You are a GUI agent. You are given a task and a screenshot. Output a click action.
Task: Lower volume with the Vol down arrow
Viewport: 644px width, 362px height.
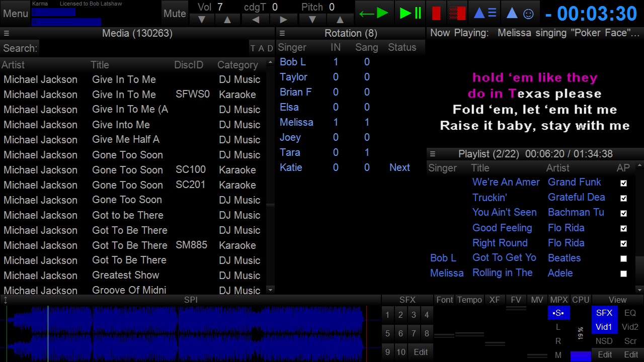point(202,20)
